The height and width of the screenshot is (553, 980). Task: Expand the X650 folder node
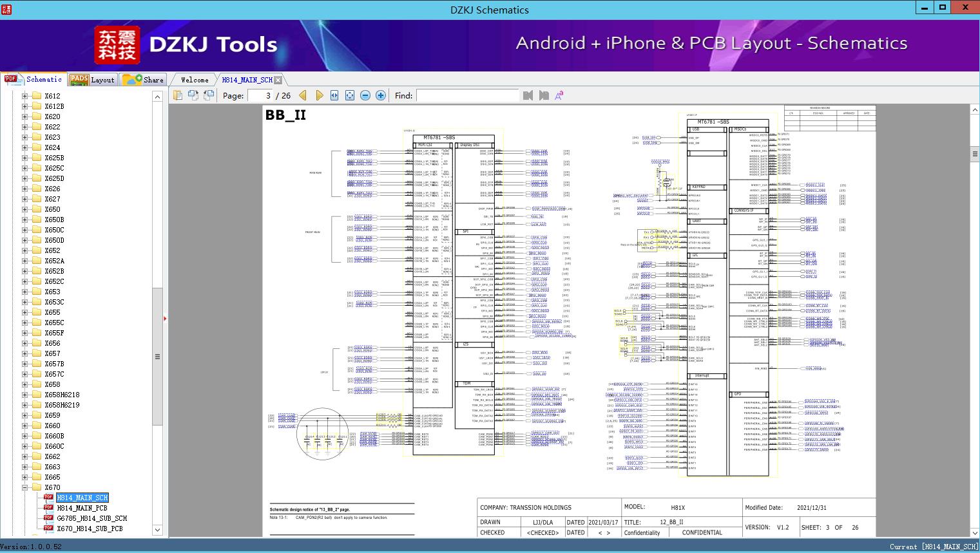pos(25,209)
